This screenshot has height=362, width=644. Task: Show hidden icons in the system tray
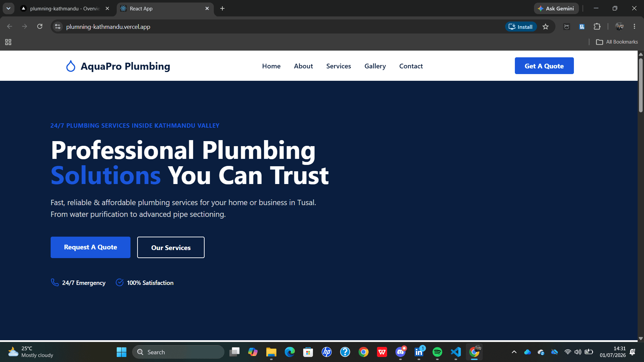[514, 352]
